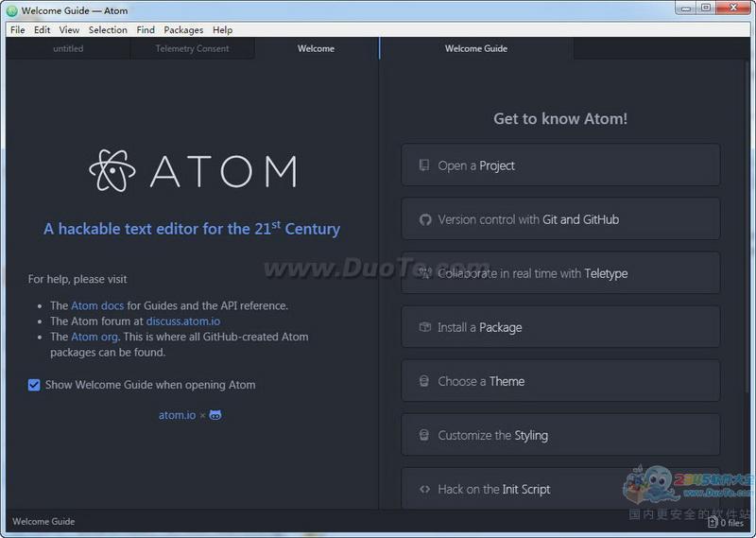Open the Find menu
Screen dimensions: 756x538
click(x=146, y=30)
